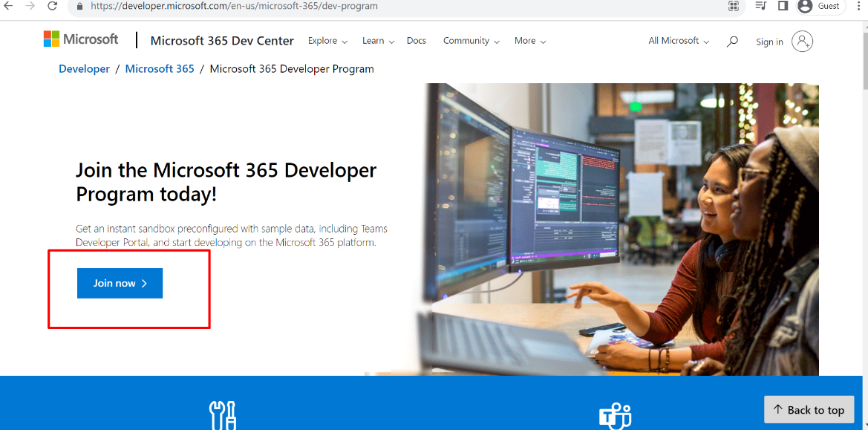The width and height of the screenshot is (868, 430).
Task: Go to the Microsoft 365 breadcrumb link
Action: [160, 69]
